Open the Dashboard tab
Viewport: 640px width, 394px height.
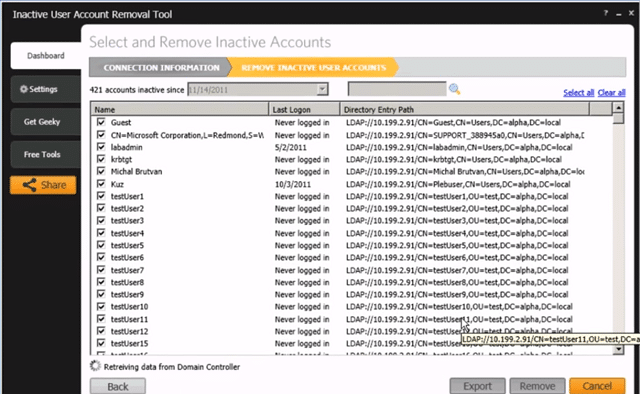point(46,56)
